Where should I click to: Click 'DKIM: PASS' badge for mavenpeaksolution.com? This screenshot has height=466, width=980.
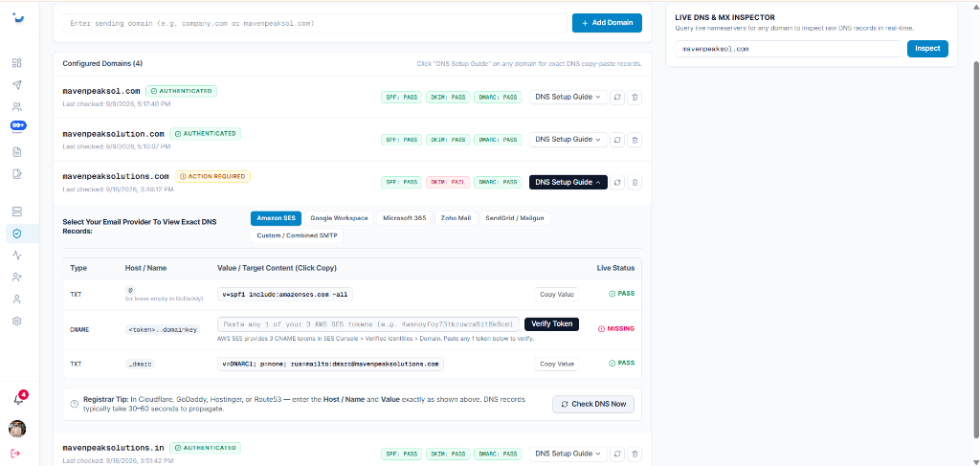pyautogui.click(x=448, y=140)
